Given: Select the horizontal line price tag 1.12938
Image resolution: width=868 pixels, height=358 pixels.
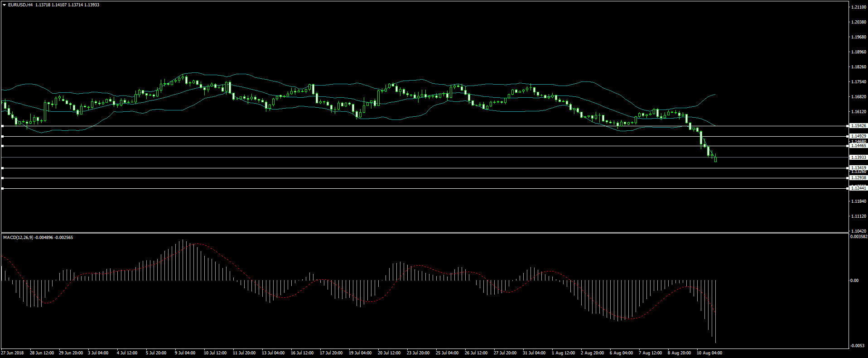Looking at the screenshot, I should click(858, 178).
